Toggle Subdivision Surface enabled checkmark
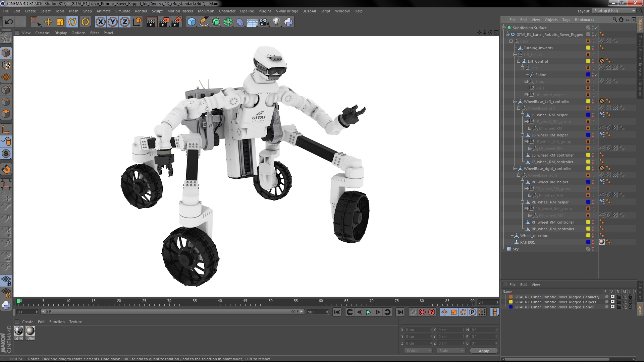644x362 pixels. click(596, 28)
